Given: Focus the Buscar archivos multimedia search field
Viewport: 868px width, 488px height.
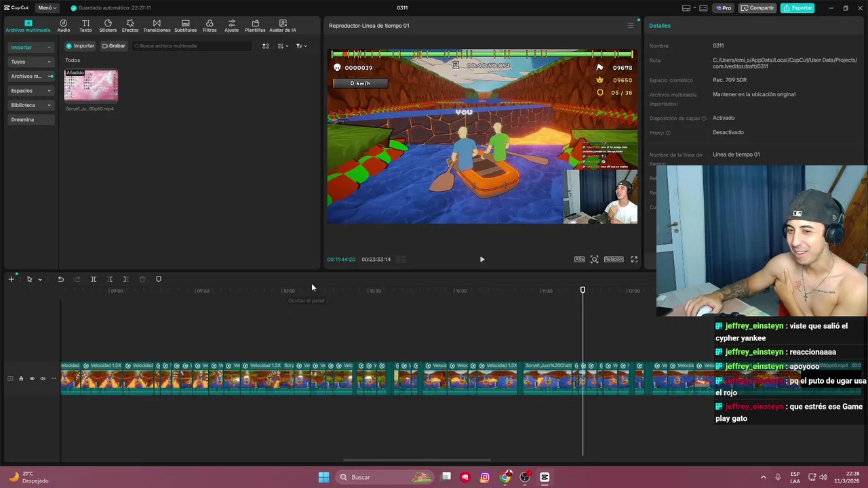Looking at the screenshot, I should [x=192, y=46].
